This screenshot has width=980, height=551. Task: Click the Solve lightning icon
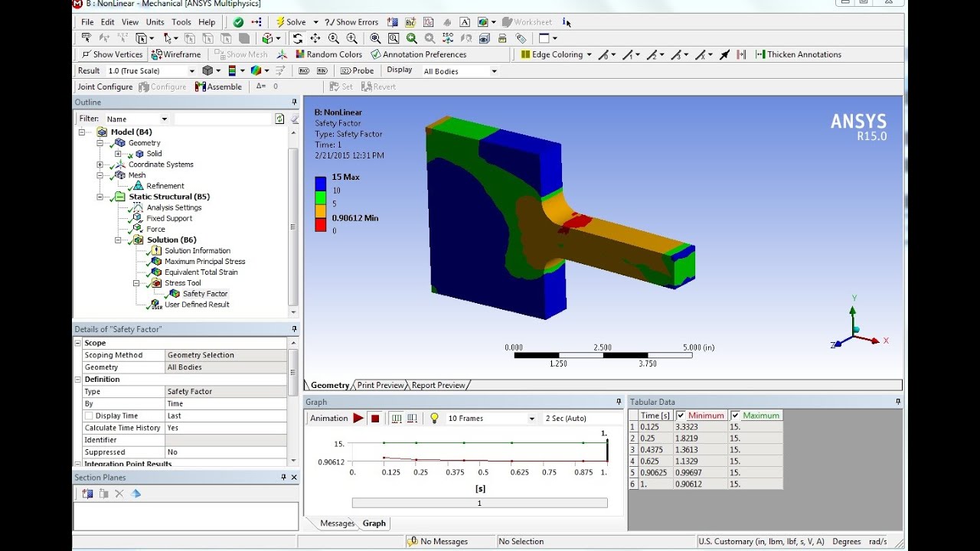[x=280, y=22]
